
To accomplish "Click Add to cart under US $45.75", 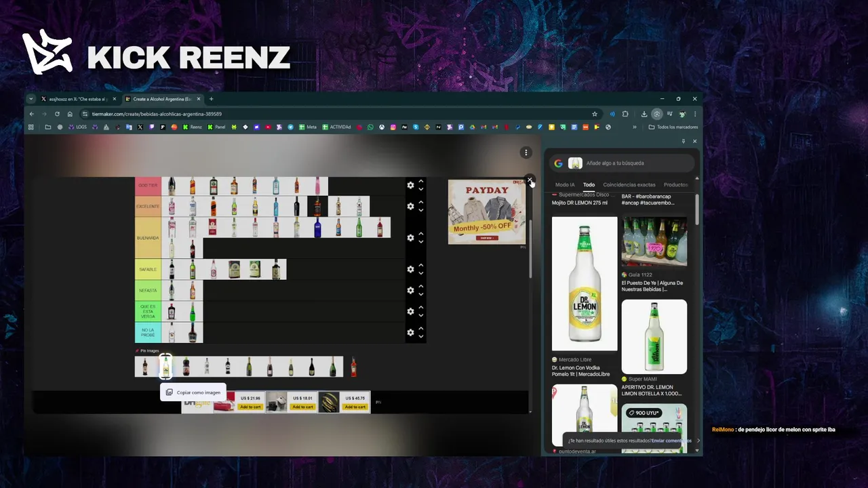I will pyautogui.click(x=355, y=407).
